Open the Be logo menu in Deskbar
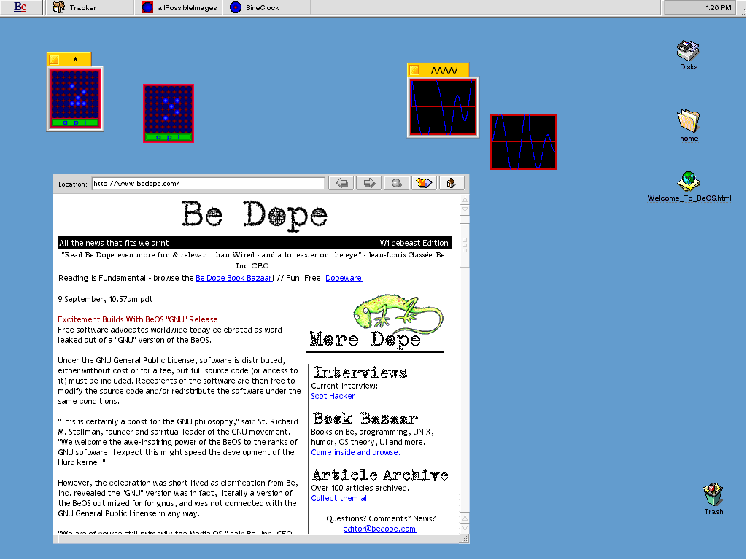 point(20,7)
